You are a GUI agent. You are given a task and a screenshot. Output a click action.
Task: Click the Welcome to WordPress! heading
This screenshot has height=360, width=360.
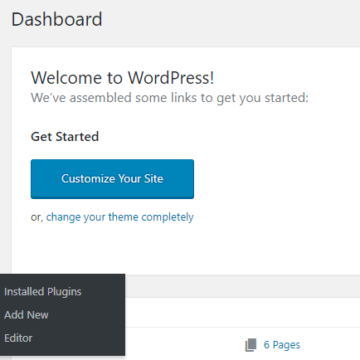click(x=122, y=78)
